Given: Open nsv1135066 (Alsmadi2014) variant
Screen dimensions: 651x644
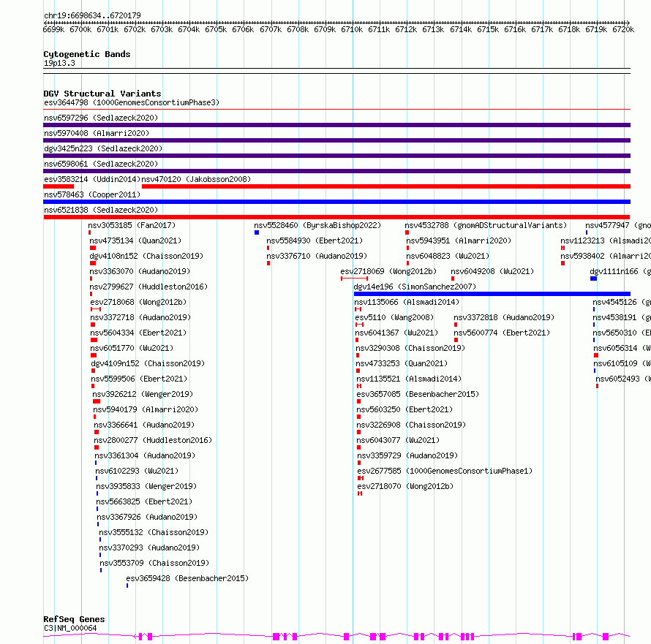Looking at the screenshot, I should tap(407, 302).
